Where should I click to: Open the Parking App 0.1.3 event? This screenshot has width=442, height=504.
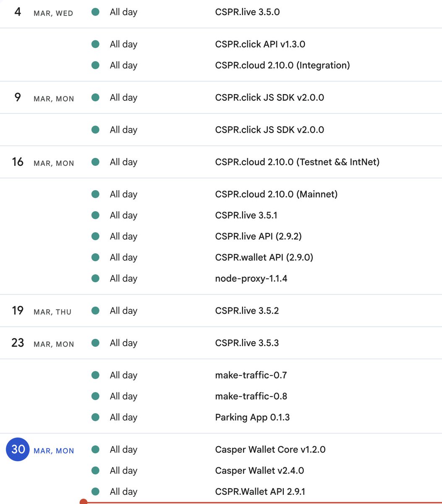point(252,417)
